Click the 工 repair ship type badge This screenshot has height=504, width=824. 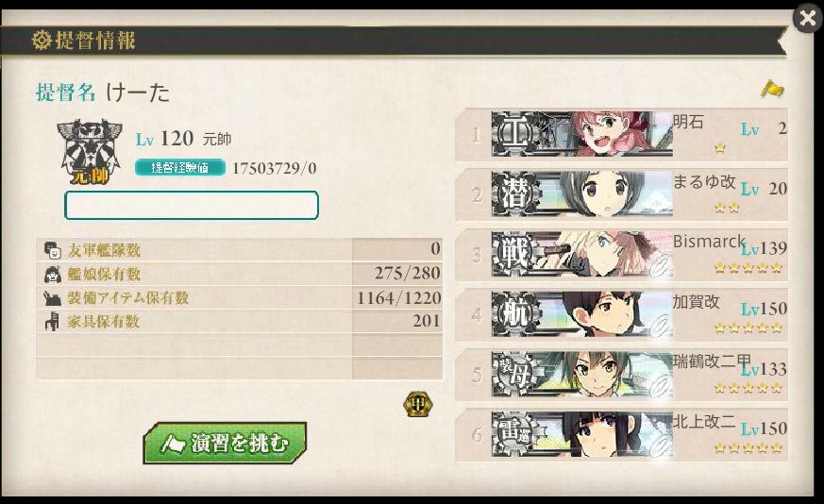coord(514,133)
